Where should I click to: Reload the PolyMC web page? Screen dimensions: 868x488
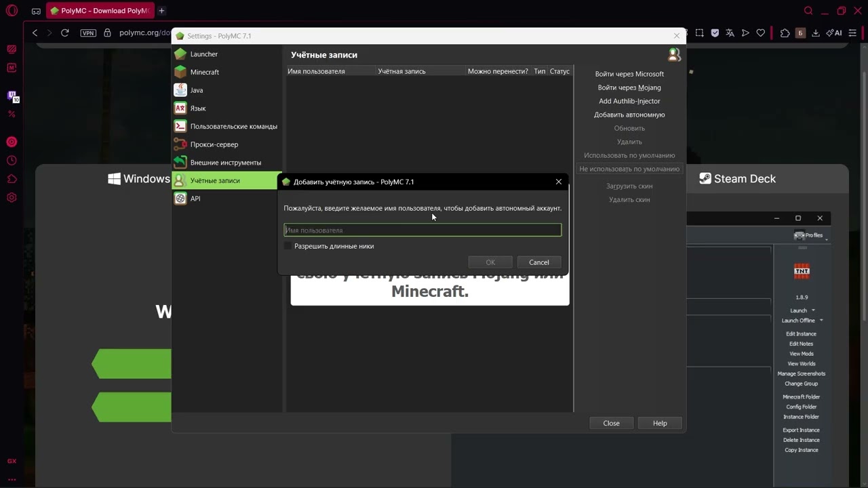pyautogui.click(x=65, y=33)
